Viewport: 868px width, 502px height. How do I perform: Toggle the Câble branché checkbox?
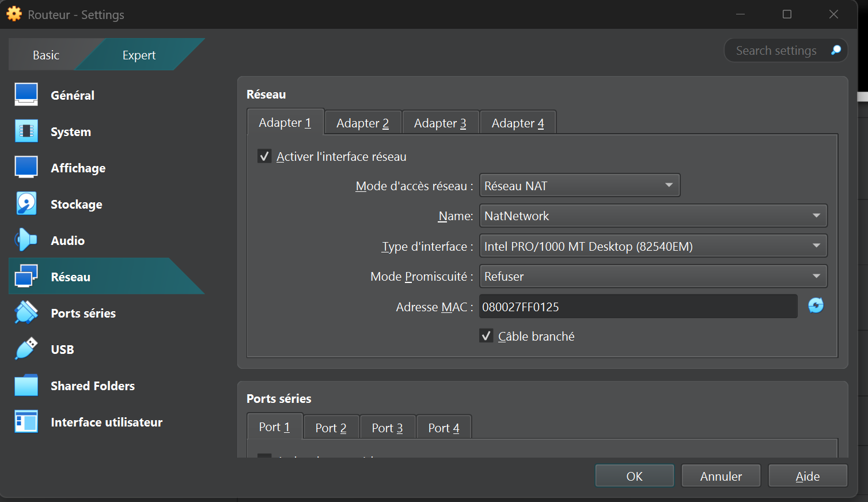[x=486, y=336]
